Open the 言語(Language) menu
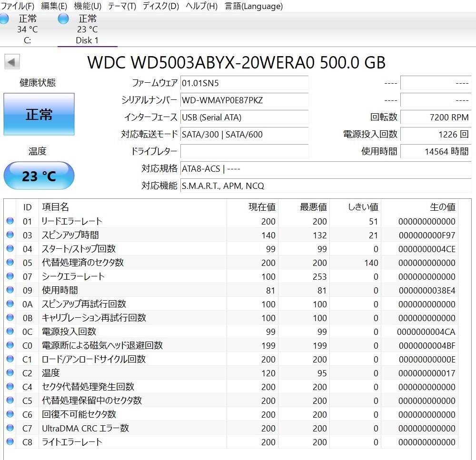This screenshot has width=476, height=460. (x=254, y=6)
